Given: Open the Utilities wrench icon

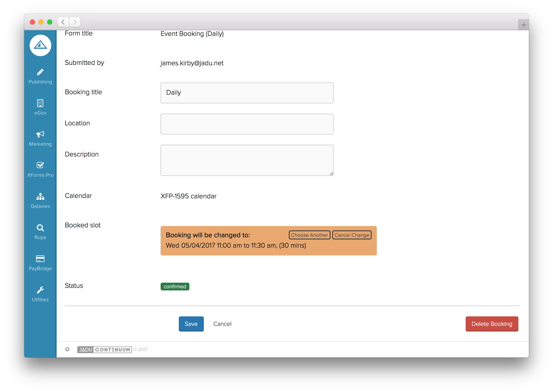Looking at the screenshot, I should click(x=40, y=290).
